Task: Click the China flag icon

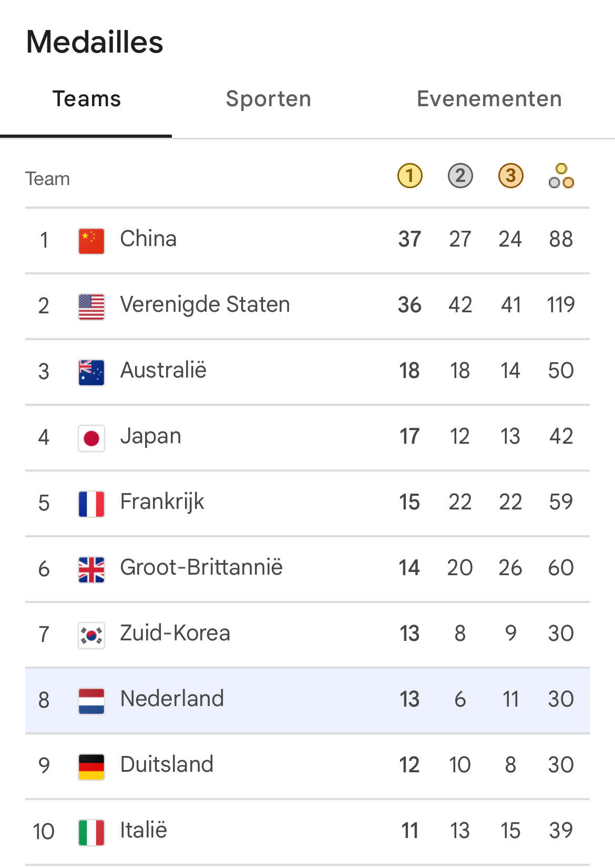Action: 91,241
